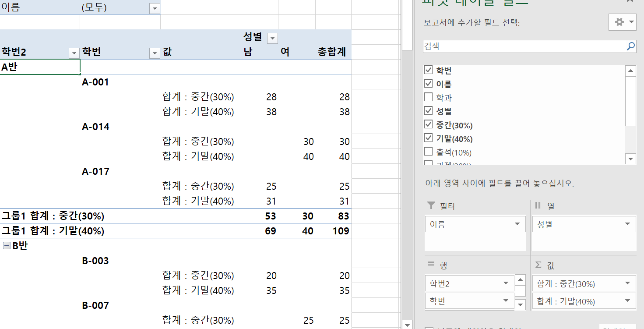Screen dimensions: 644x329
Task: Open the pivot field list tools gear menu
Action: tap(622, 22)
